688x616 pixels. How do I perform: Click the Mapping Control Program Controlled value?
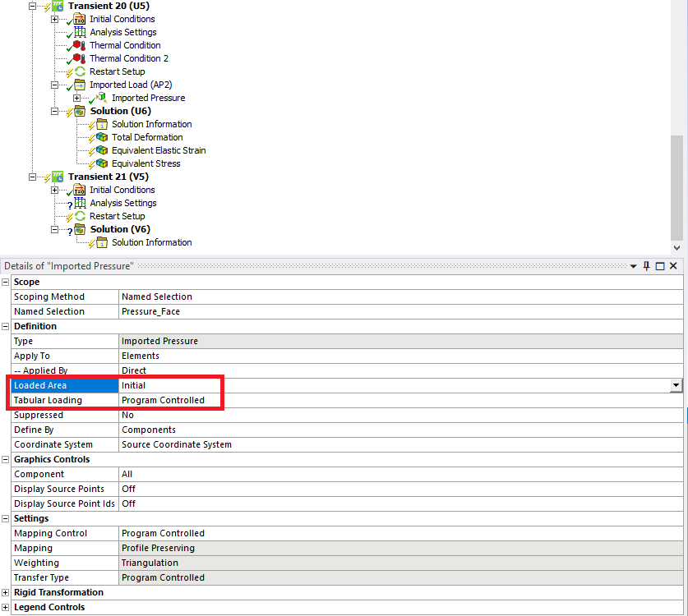[x=400, y=534]
